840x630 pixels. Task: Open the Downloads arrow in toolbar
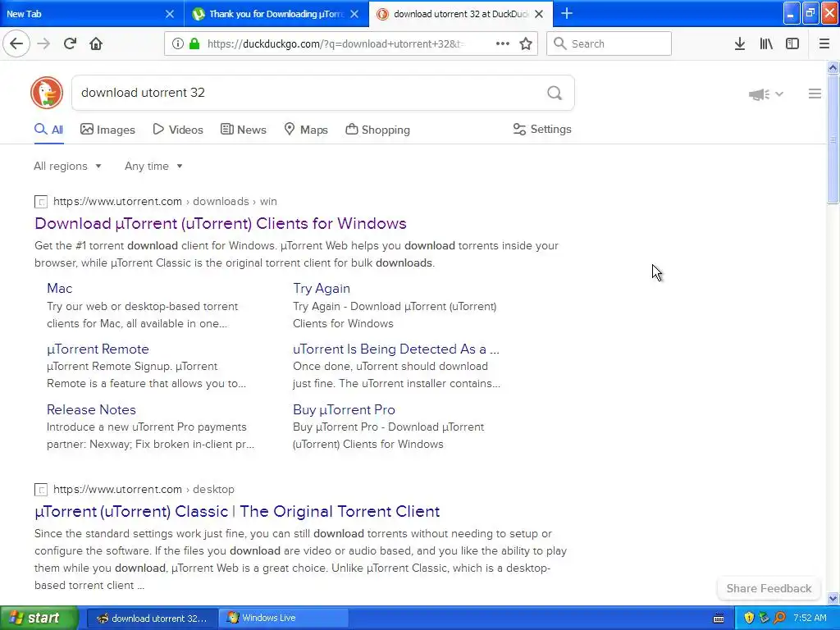pos(740,43)
